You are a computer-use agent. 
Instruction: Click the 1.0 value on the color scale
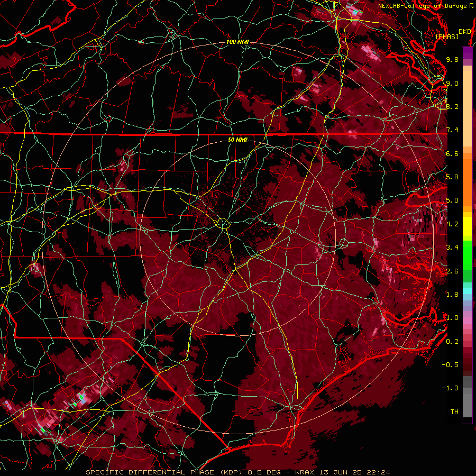452,318
